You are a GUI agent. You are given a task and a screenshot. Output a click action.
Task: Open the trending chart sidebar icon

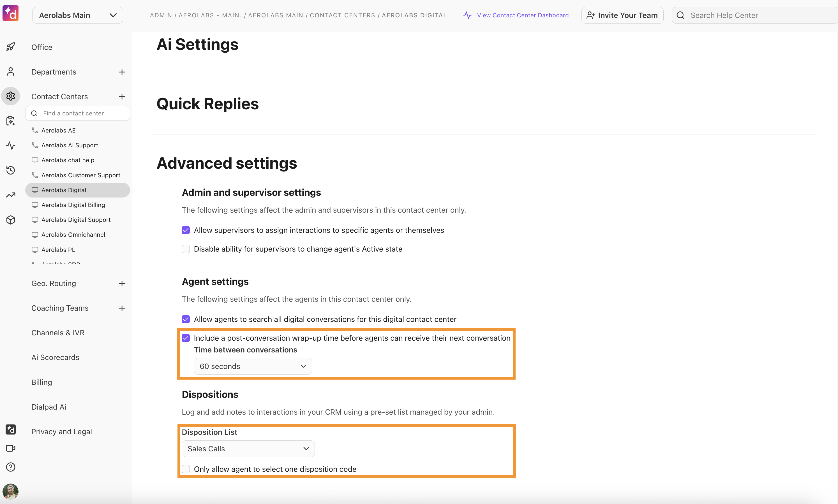[11, 195]
